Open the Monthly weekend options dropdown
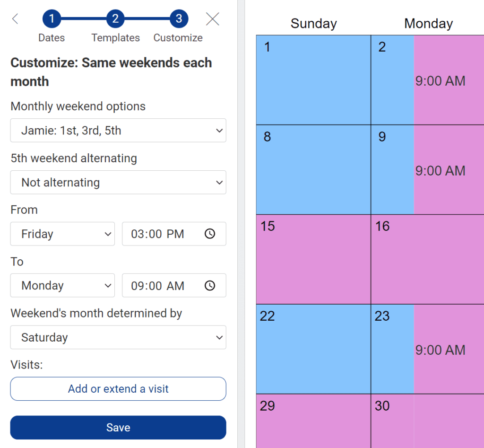Screen dimensions: 484x448 [x=118, y=131]
